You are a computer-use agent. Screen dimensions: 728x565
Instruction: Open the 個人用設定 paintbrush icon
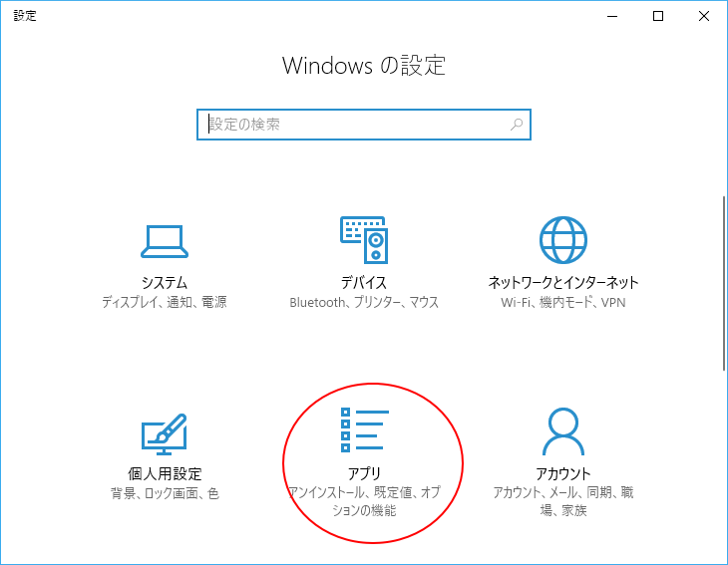coord(165,433)
